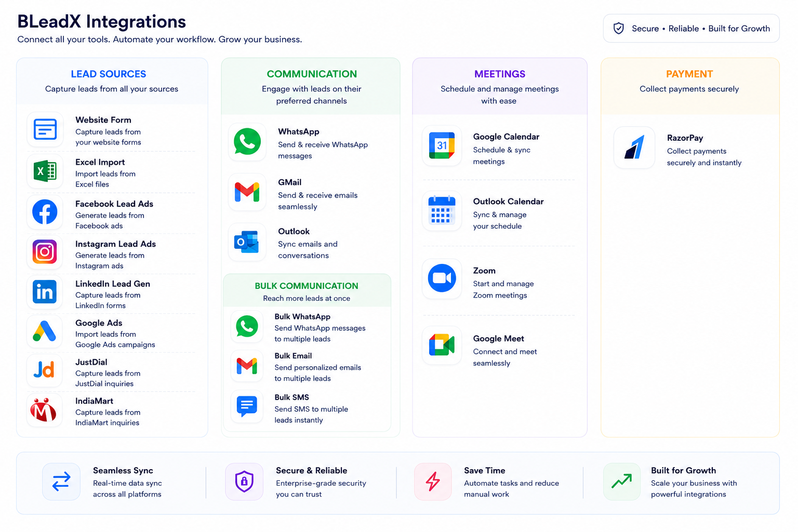Image resolution: width=798 pixels, height=532 pixels.
Task: Open the Google Calendar icon
Action: 442,145
